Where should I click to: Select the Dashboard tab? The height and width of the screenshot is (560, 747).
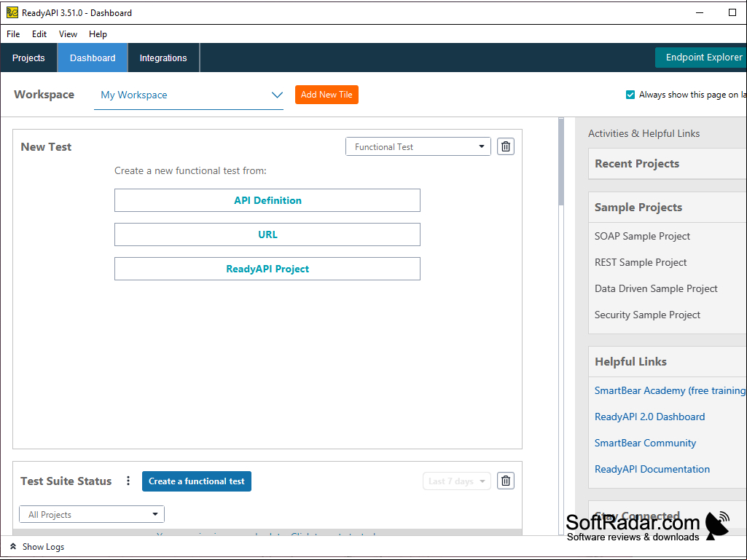[93, 58]
